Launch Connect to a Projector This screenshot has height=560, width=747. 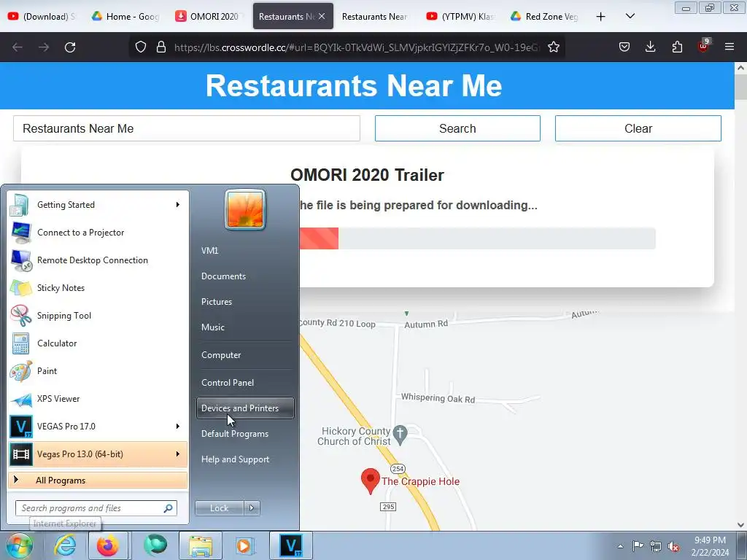98,233
